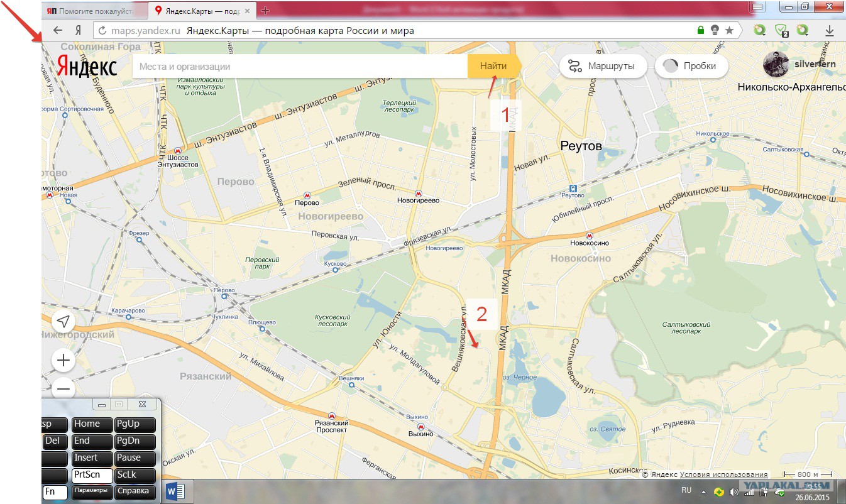
Task: Click the PrtScn key on the on-screen keyboard
Action: [x=92, y=475]
